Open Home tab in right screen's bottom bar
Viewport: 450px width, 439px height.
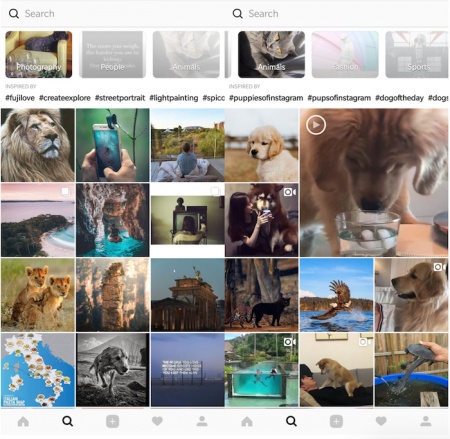[247, 422]
